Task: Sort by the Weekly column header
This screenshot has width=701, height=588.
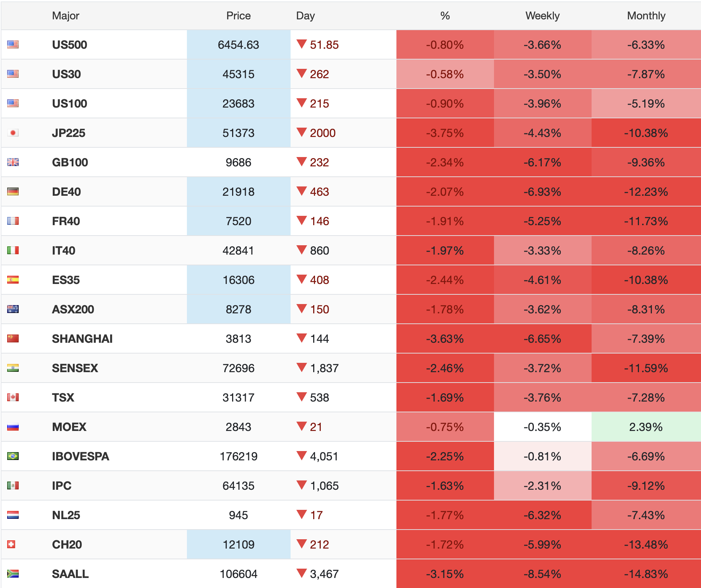Action: [x=542, y=16]
